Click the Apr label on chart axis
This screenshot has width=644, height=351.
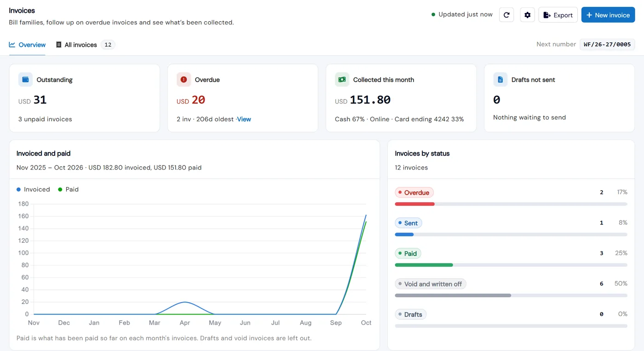coord(185,323)
